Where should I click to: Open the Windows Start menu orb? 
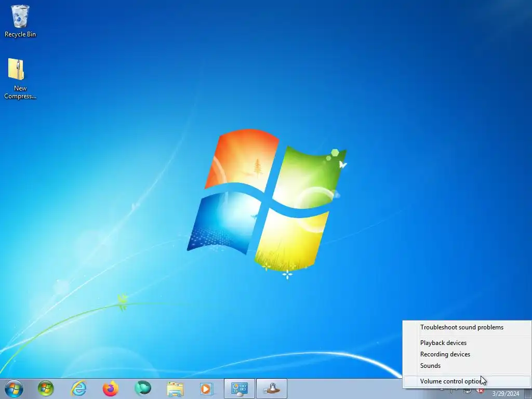coord(14,389)
